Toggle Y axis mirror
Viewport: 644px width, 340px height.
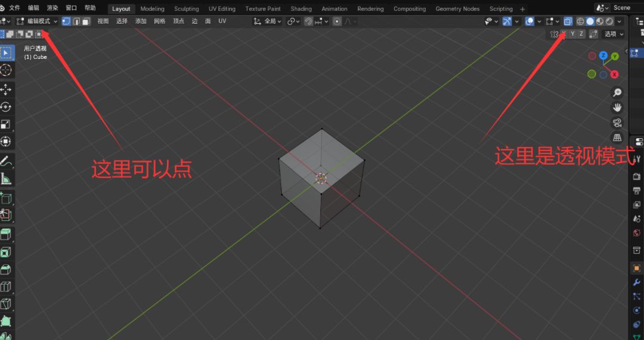point(572,34)
